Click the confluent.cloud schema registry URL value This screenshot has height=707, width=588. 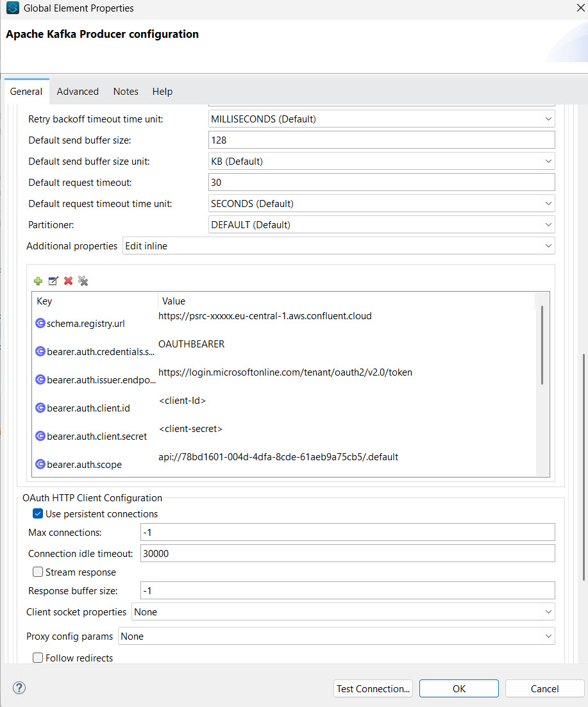265,315
